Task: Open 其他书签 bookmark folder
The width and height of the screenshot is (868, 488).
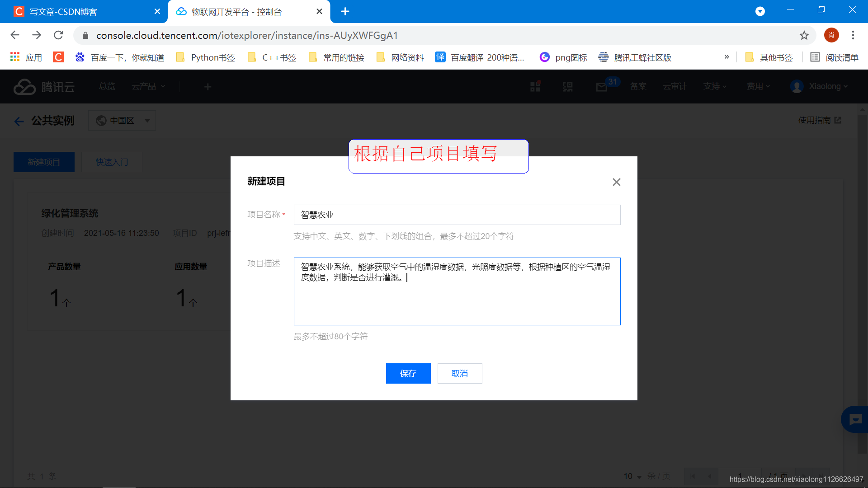Action: point(769,57)
